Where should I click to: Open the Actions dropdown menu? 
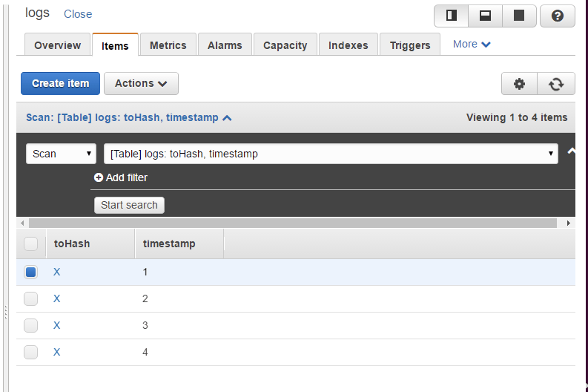click(x=141, y=83)
